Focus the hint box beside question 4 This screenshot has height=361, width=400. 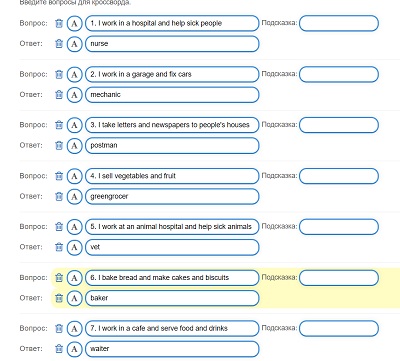339,176
